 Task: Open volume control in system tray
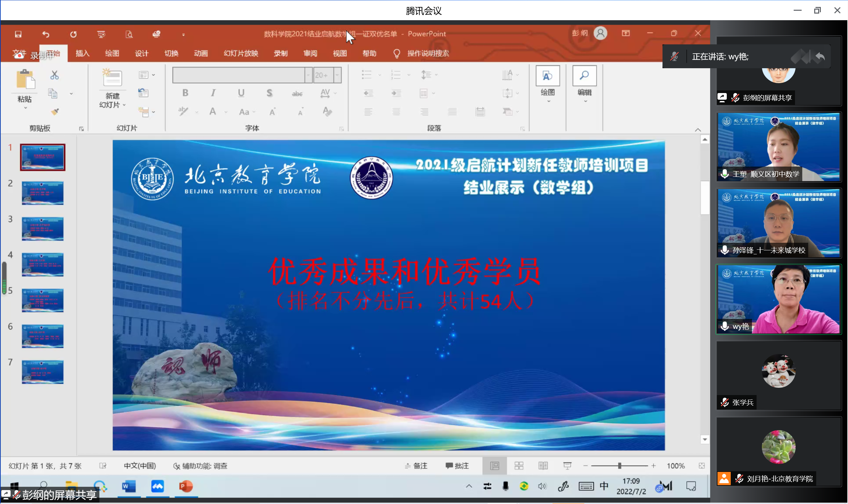pos(542,486)
